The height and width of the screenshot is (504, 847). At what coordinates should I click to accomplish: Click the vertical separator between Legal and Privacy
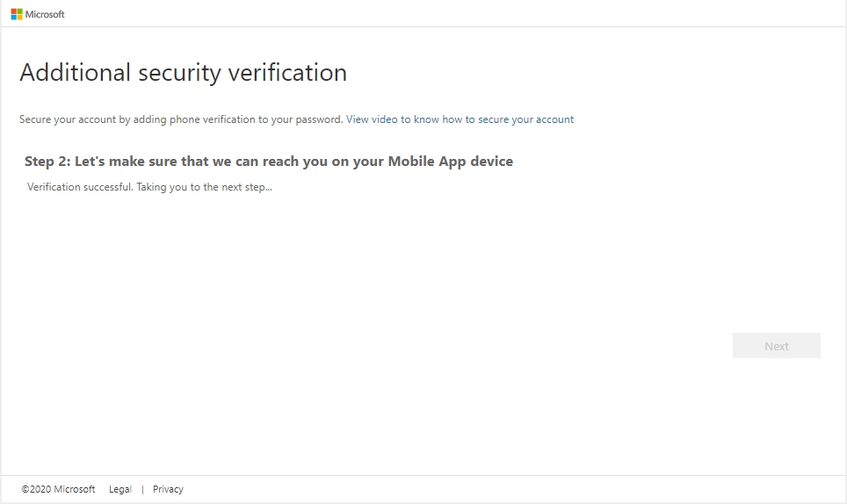[x=142, y=489]
